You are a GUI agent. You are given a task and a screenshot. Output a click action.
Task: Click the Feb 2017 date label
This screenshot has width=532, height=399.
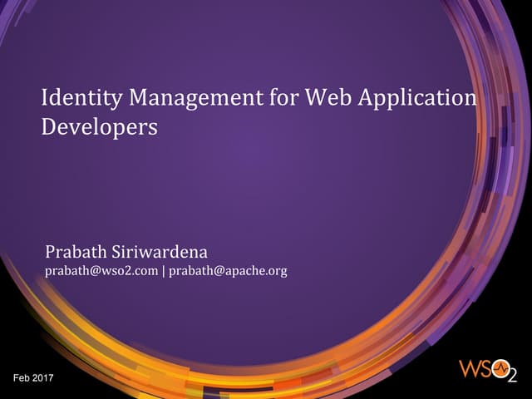(x=33, y=379)
